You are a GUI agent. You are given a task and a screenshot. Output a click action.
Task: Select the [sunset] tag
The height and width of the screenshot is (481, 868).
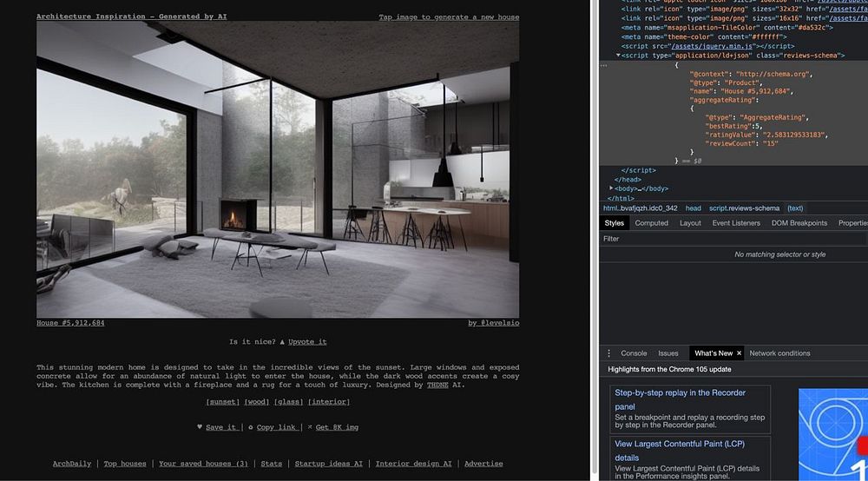coord(222,402)
